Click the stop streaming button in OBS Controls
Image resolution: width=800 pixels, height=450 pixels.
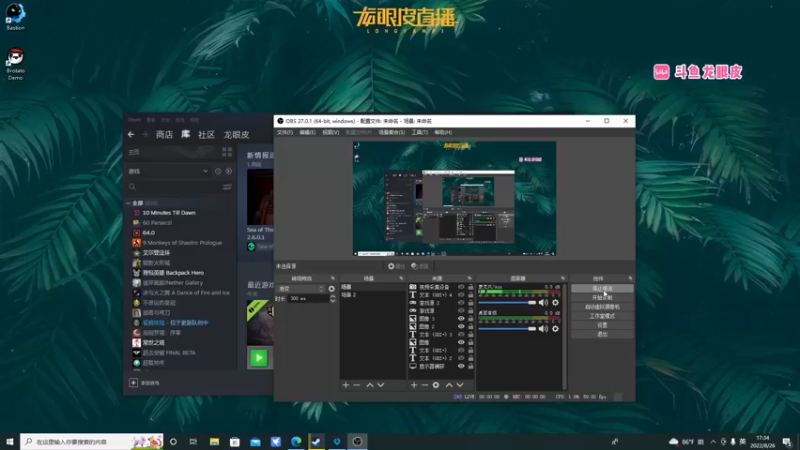coord(602,288)
